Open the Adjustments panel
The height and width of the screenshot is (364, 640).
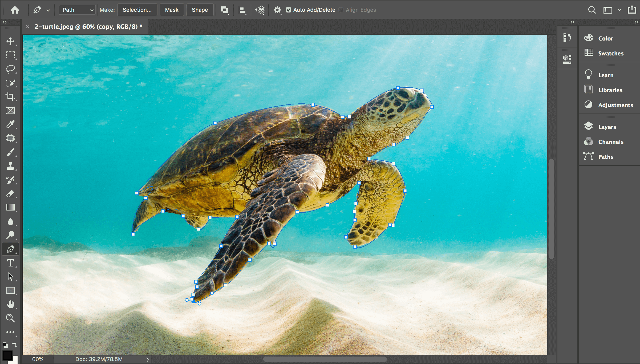click(609, 105)
